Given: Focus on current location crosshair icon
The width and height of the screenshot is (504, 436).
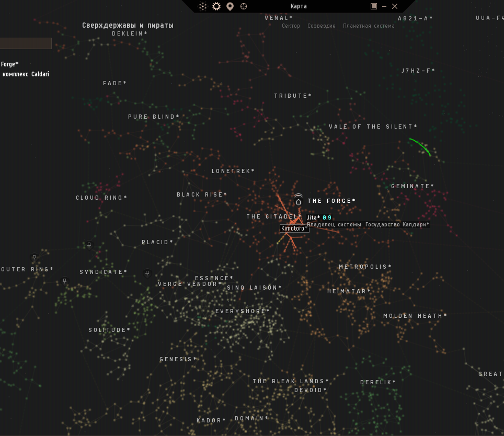Looking at the screenshot, I should [244, 6].
